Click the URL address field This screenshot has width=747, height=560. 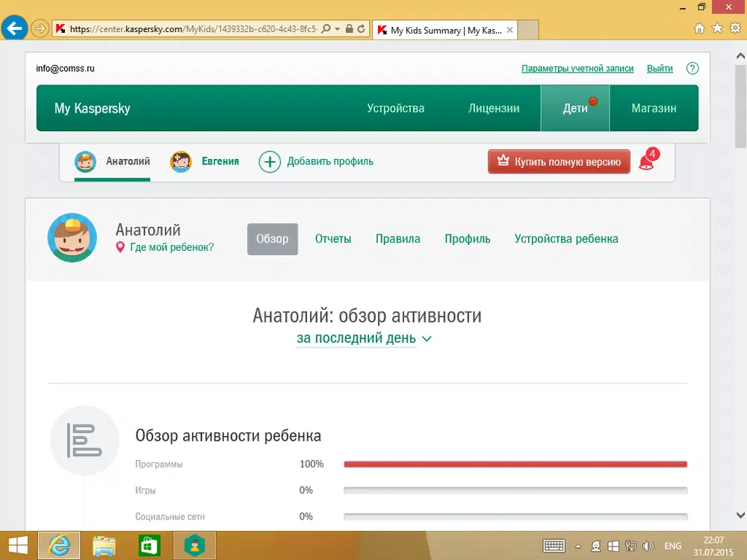[x=193, y=29]
